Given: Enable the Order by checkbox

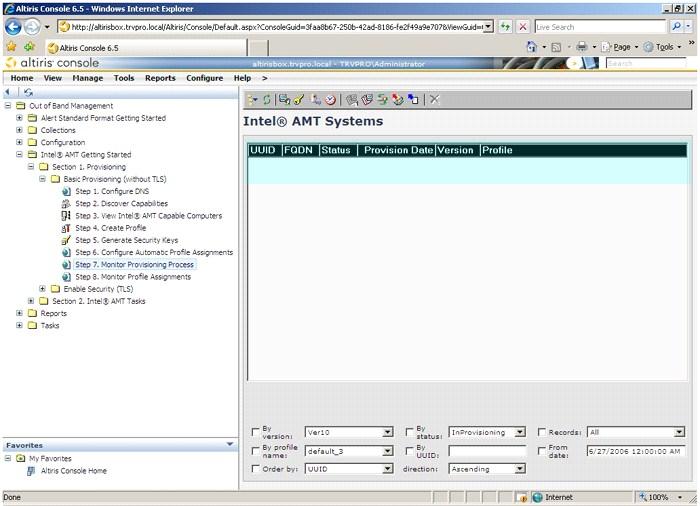Looking at the screenshot, I should pos(255,468).
